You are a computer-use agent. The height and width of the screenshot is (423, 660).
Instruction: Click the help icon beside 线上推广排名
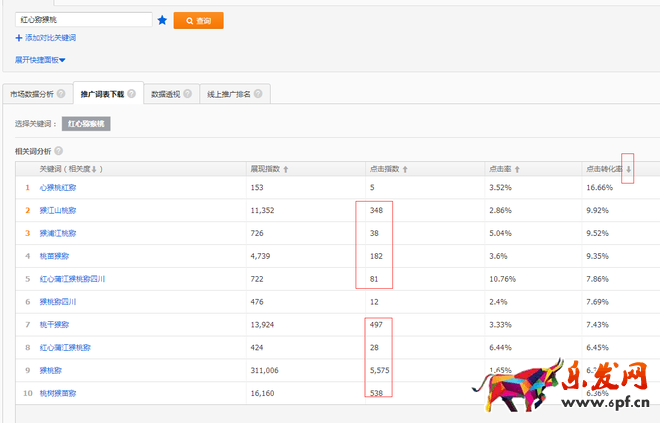pos(257,94)
